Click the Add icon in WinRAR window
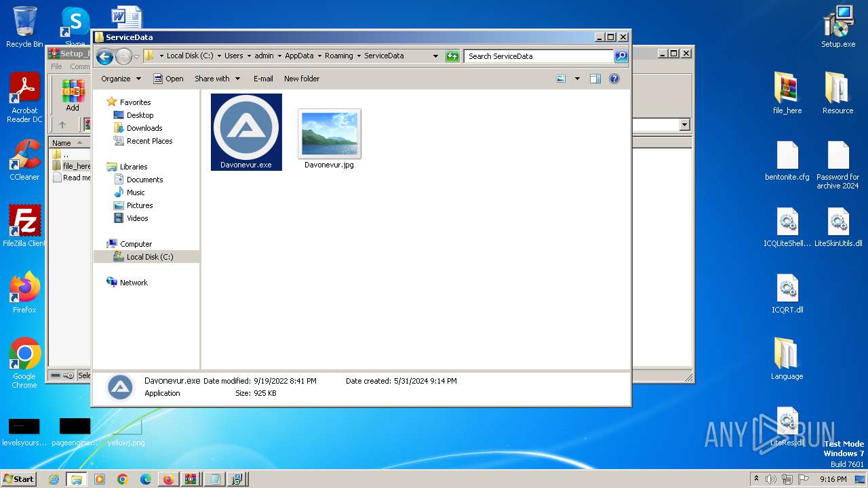 pos(73,96)
